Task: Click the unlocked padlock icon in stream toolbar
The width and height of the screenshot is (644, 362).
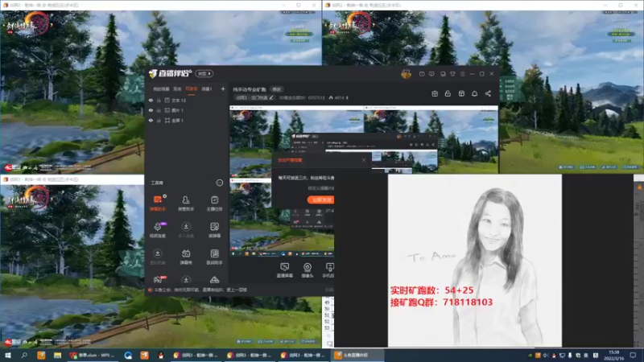Action: [448, 93]
